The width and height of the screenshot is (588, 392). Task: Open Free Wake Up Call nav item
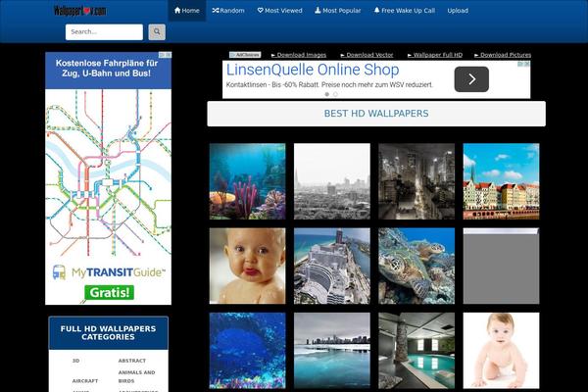pyautogui.click(x=404, y=11)
